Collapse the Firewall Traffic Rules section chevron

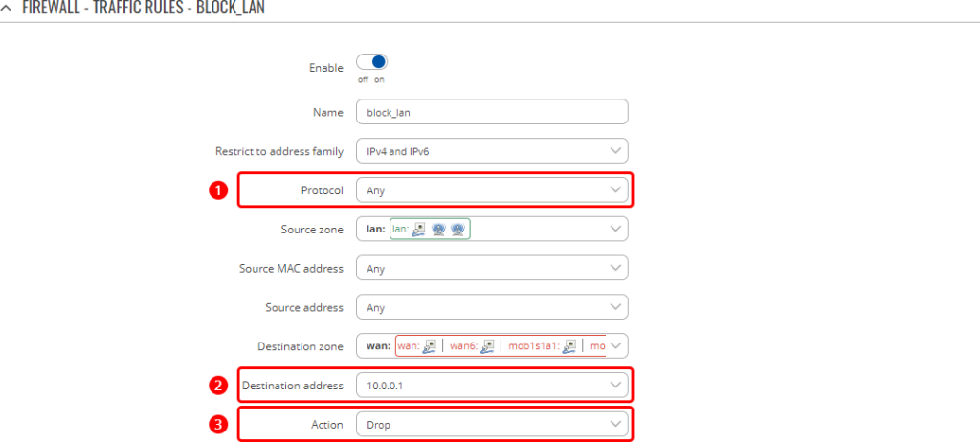tap(7, 8)
